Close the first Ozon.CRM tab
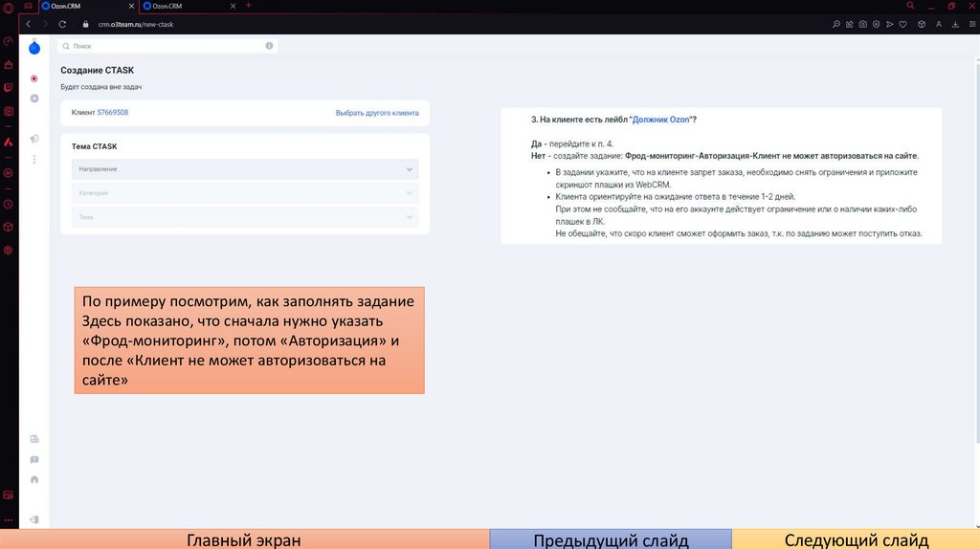Viewport: 980px width, 549px height. (x=131, y=7)
